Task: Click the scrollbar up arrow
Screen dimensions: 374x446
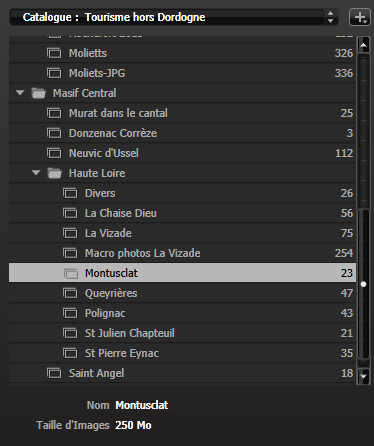Action: pos(363,45)
